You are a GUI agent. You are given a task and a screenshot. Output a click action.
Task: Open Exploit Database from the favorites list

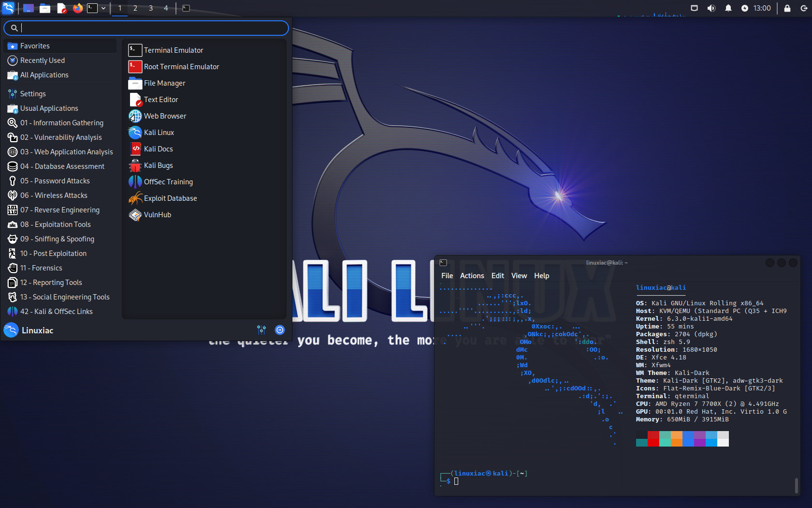pyautogui.click(x=170, y=198)
